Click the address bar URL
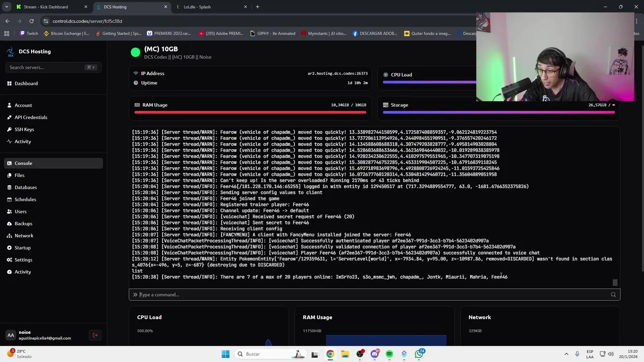644x362 pixels. (x=87, y=21)
